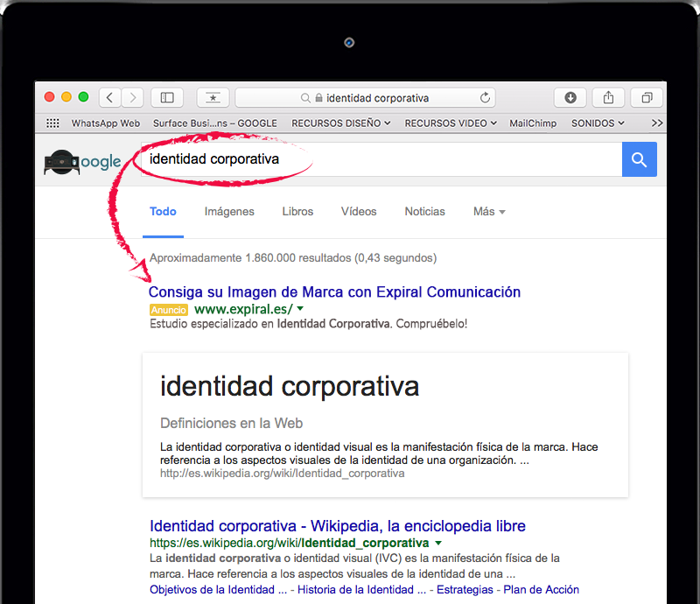Image resolution: width=700 pixels, height=604 pixels.
Task: Go back with Safari's back arrow
Action: pos(110,97)
